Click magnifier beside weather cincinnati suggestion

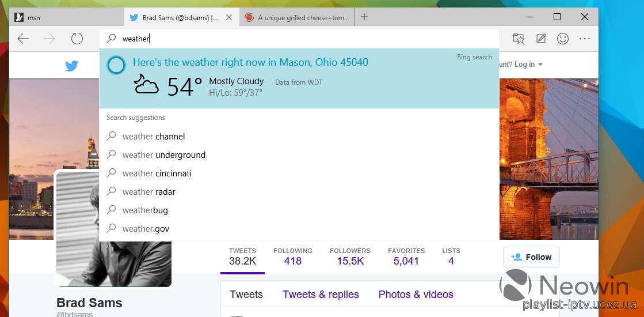[x=111, y=173]
